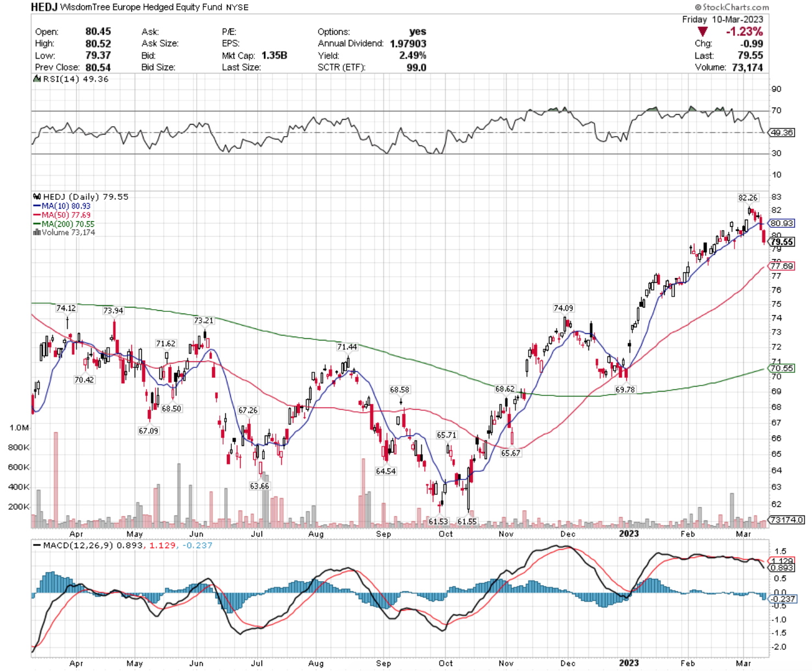The image size is (812, 671).
Task: Click the MA(10) price axis tag 80.93
Action: [x=782, y=223]
